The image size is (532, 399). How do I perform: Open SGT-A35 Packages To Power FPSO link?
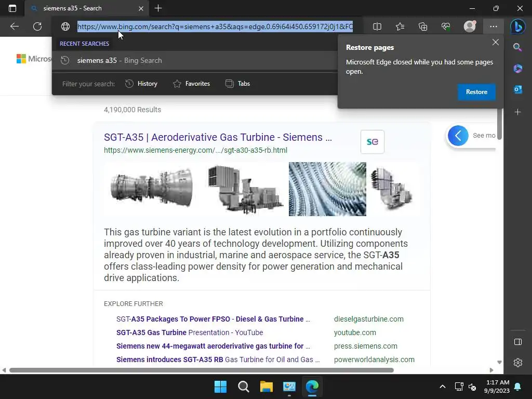[x=213, y=319]
